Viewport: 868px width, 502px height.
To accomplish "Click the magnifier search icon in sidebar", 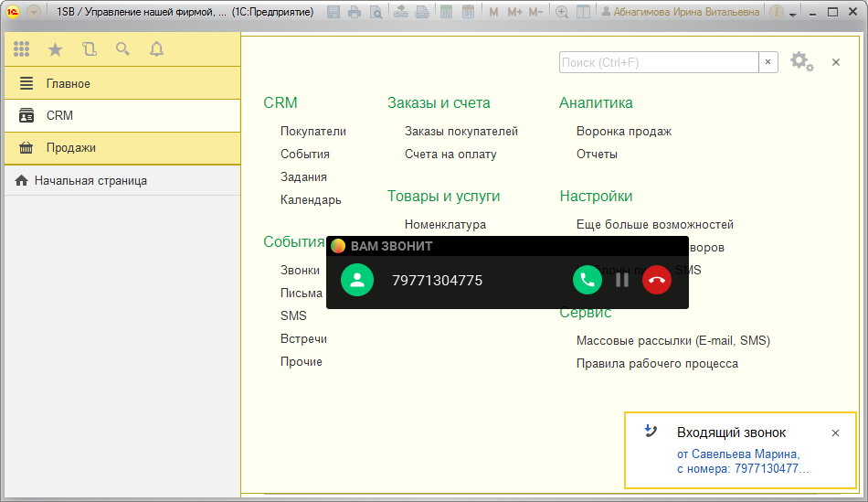I will tap(122, 49).
